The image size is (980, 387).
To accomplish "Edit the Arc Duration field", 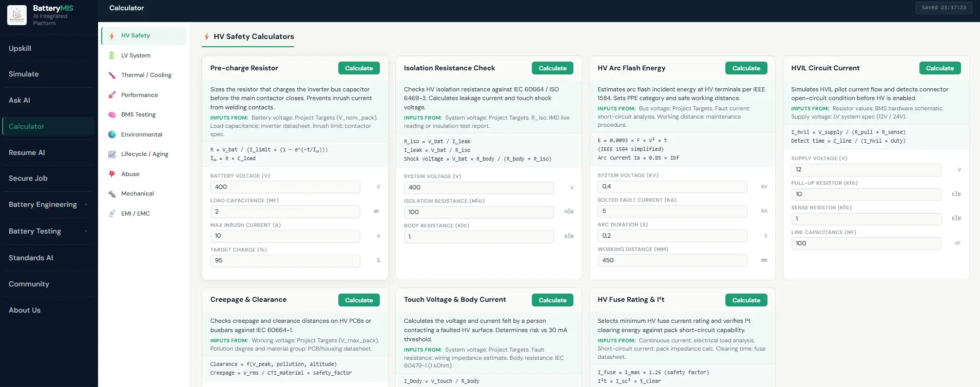I will click(x=672, y=236).
